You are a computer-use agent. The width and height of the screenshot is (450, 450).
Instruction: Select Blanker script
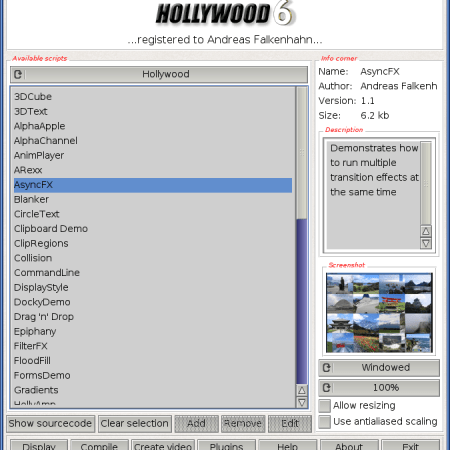153,199
